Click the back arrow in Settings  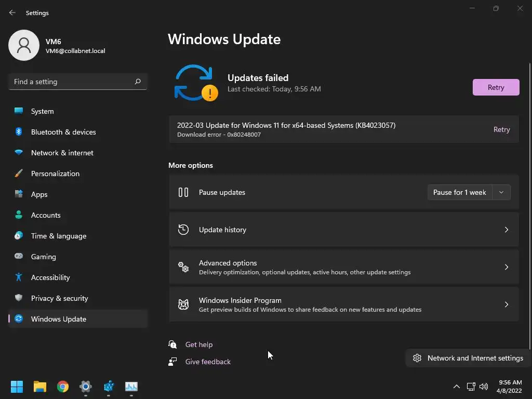click(12, 12)
